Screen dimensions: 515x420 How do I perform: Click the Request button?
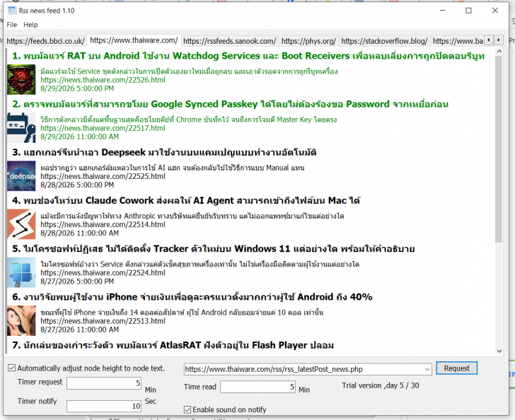coord(456,368)
